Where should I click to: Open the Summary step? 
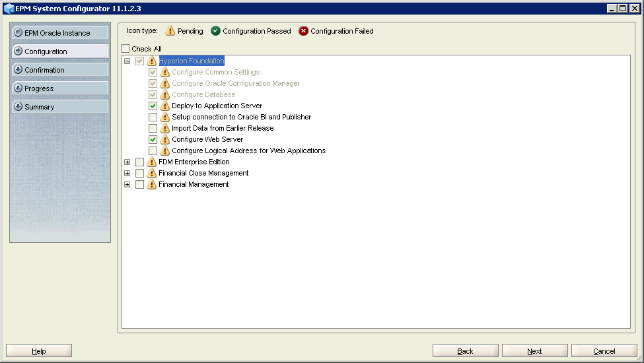point(60,107)
